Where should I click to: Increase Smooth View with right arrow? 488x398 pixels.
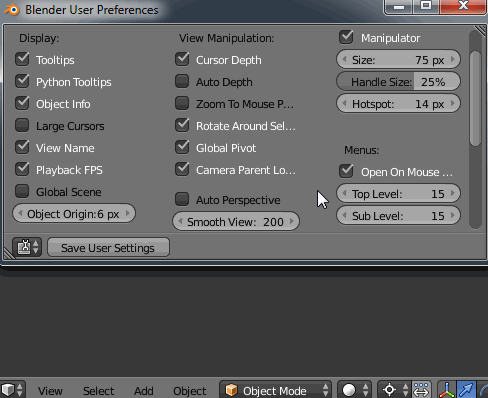click(x=292, y=221)
